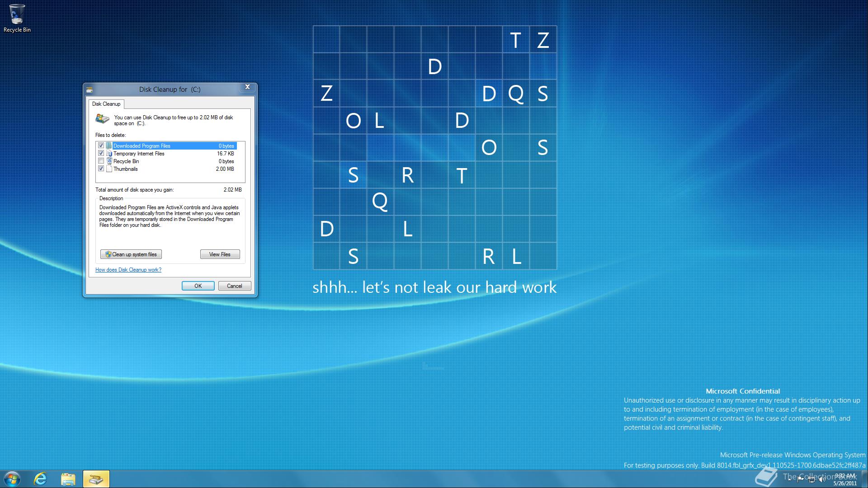Viewport: 868px width, 488px height.
Task: Click the drive icon in the Disk Cleanup title bar
Action: pyautogui.click(x=90, y=89)
